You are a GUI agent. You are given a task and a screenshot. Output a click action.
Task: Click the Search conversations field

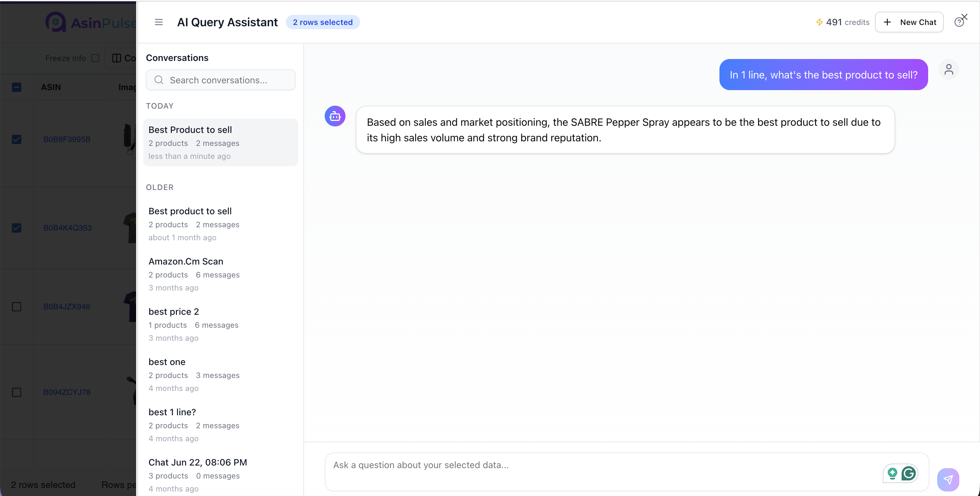[221, 80]
